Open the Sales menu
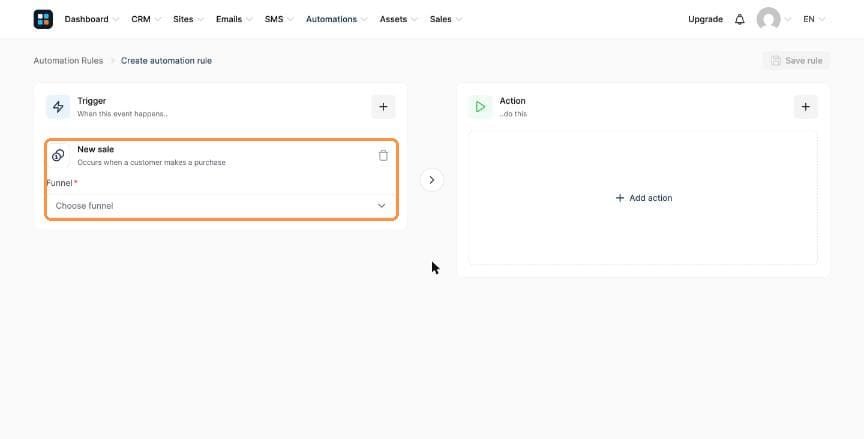This screenshot has height=439, width=864. click(446, 19)
